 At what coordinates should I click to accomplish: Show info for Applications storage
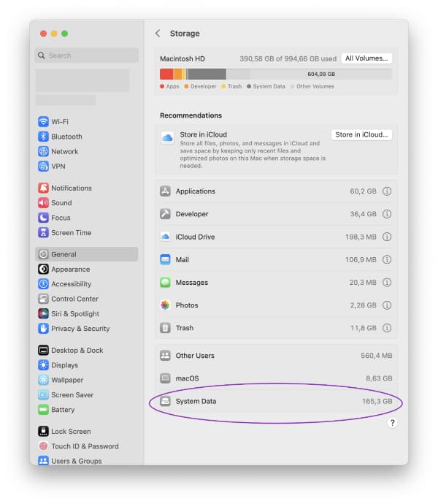click(387, 191)
